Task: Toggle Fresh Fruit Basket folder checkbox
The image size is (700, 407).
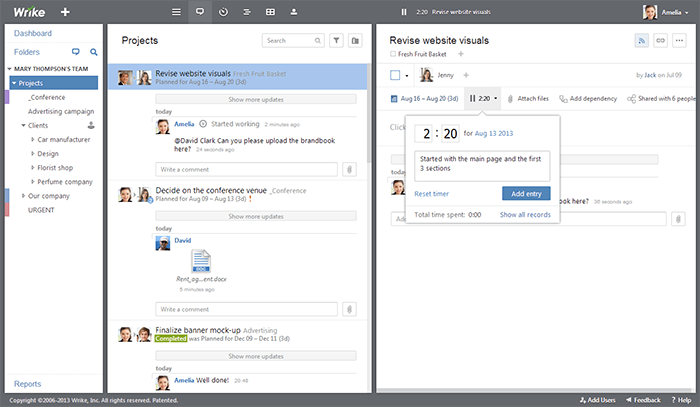Action: [x=393, y=54]
